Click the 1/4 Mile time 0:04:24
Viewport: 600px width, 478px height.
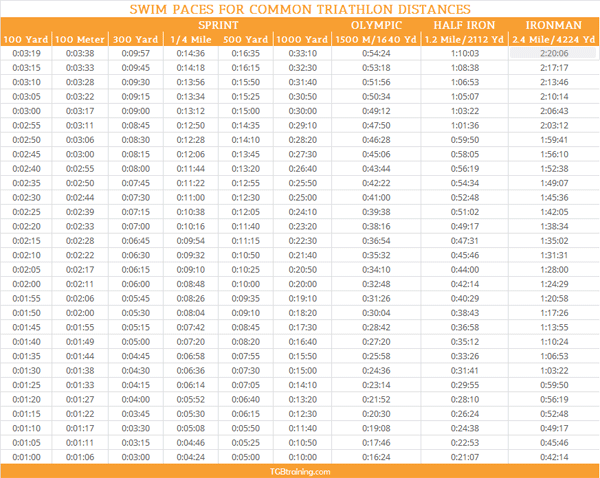click(x=191, y=457)
